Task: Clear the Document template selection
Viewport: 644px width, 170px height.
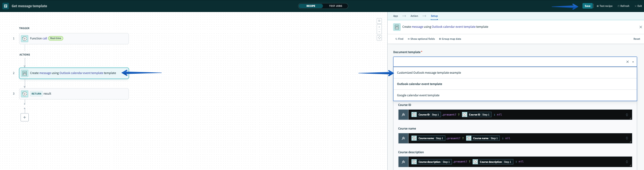Action: click(628, 62)
